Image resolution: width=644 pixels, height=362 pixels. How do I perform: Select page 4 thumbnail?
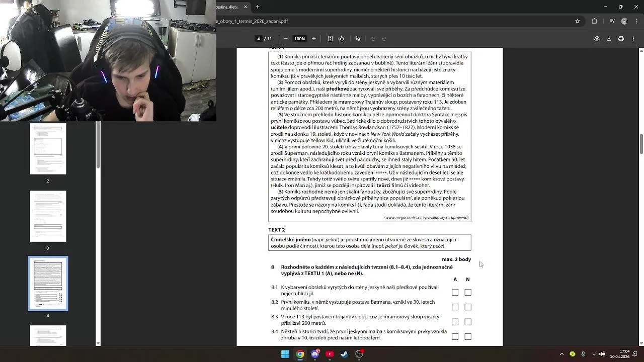[48, 284]
